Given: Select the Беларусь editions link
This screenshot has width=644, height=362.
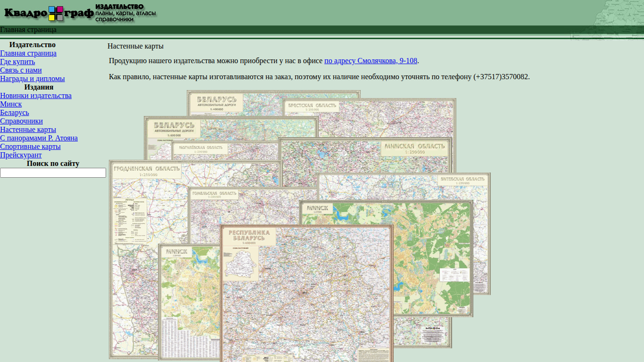Looking at the screenshot, I should pos(15,113).
